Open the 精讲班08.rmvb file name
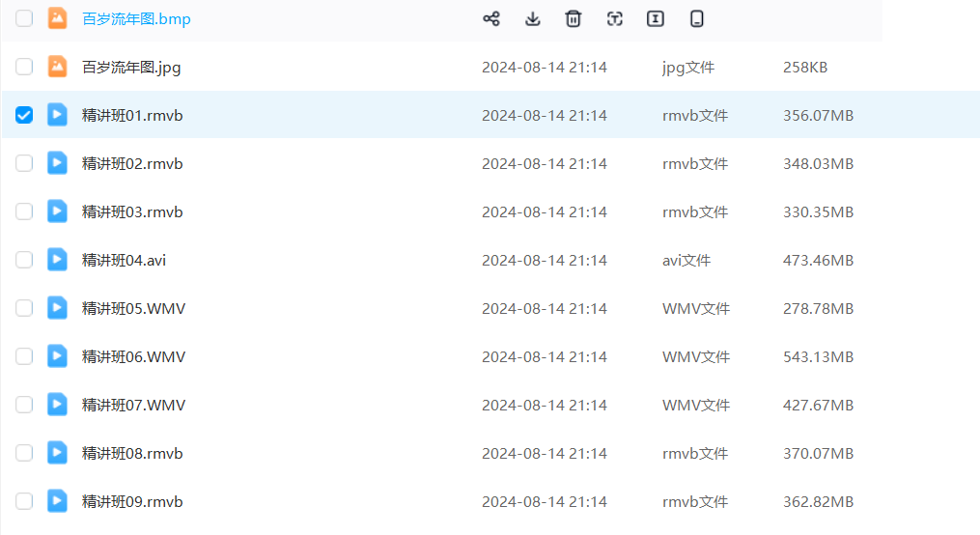Screen dimensions: 980x535 [x=132, y=453]
